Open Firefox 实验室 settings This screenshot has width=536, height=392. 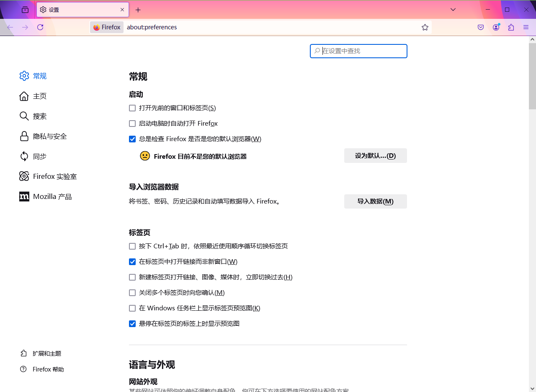tap(54, 176)
